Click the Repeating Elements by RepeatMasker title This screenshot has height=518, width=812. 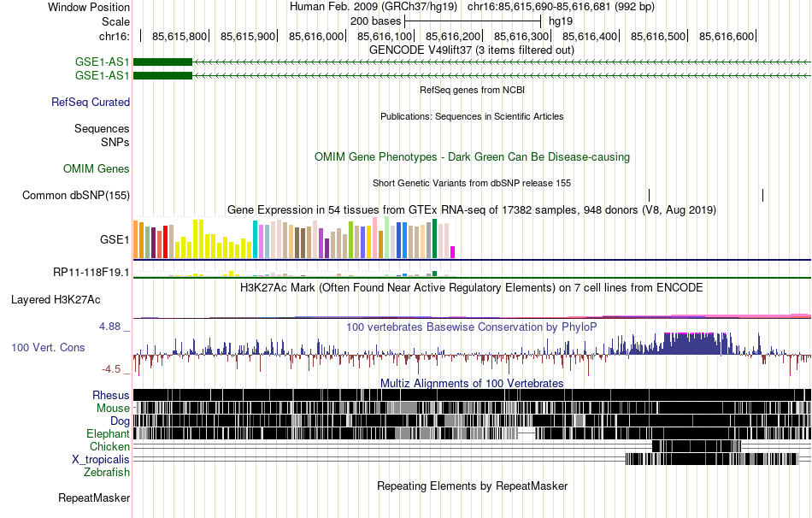[x=472, y=486]
